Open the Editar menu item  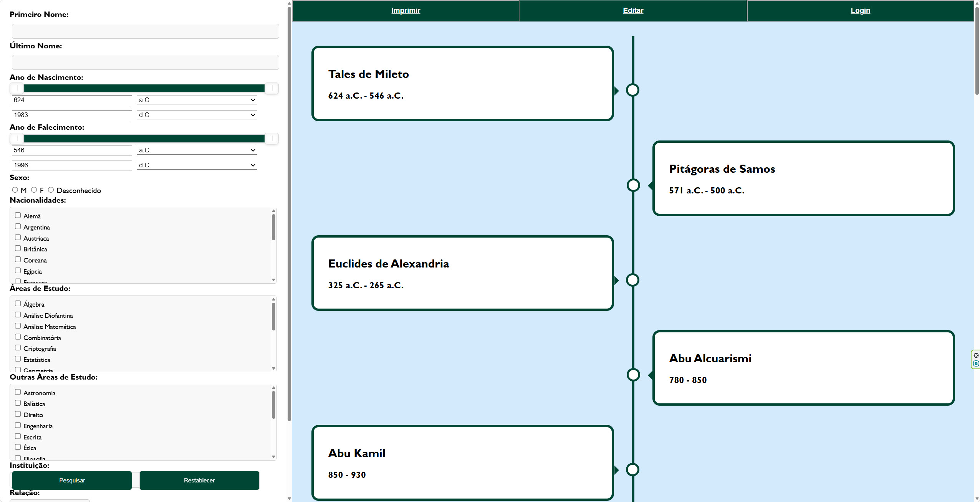(633, 11)
